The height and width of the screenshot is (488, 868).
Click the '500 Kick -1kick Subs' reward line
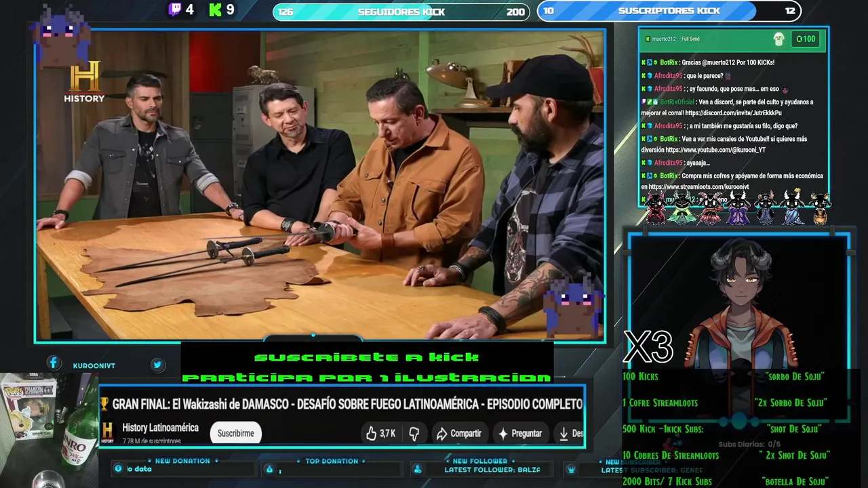[663, 429]
